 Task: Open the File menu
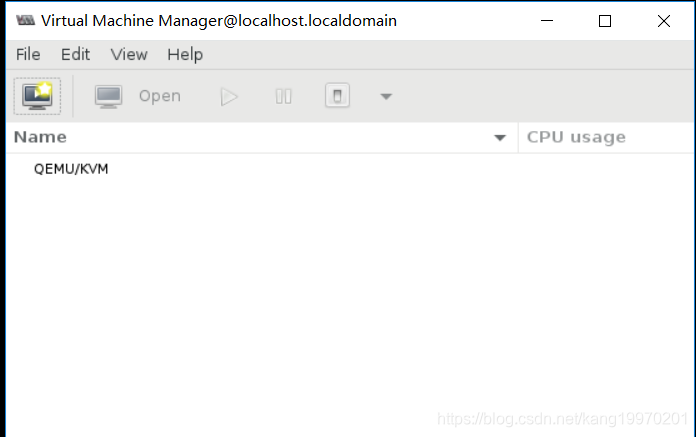28,55
